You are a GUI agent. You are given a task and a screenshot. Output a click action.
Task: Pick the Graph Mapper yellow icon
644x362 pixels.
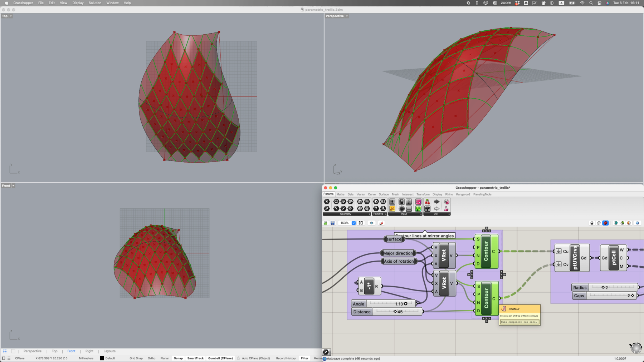click(x=392, y=209)
